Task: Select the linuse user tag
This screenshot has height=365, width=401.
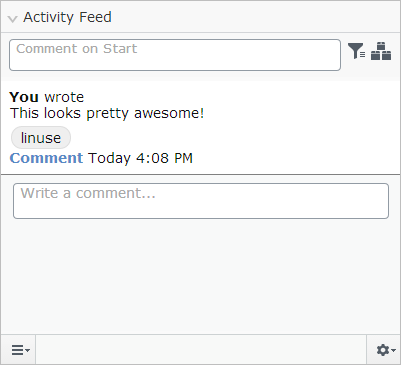Action: click(41, 138)
